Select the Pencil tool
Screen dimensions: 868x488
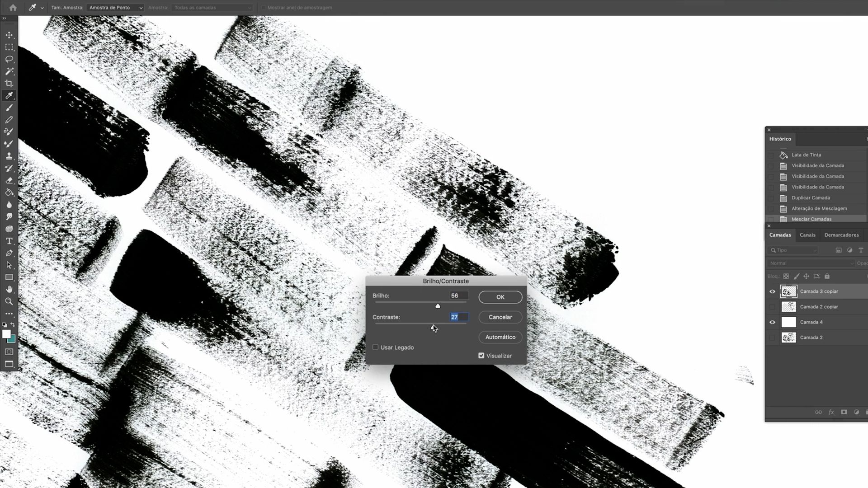coord(9,120)
